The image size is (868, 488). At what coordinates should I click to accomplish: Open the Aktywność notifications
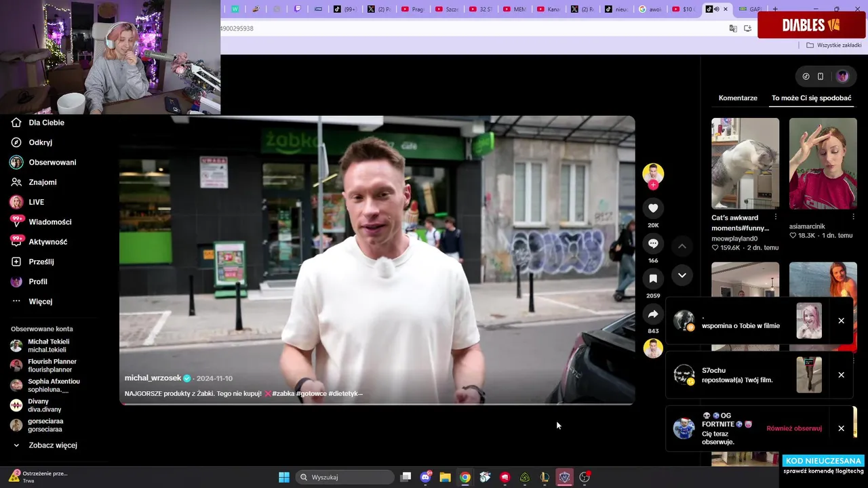[x=39, y=242]
